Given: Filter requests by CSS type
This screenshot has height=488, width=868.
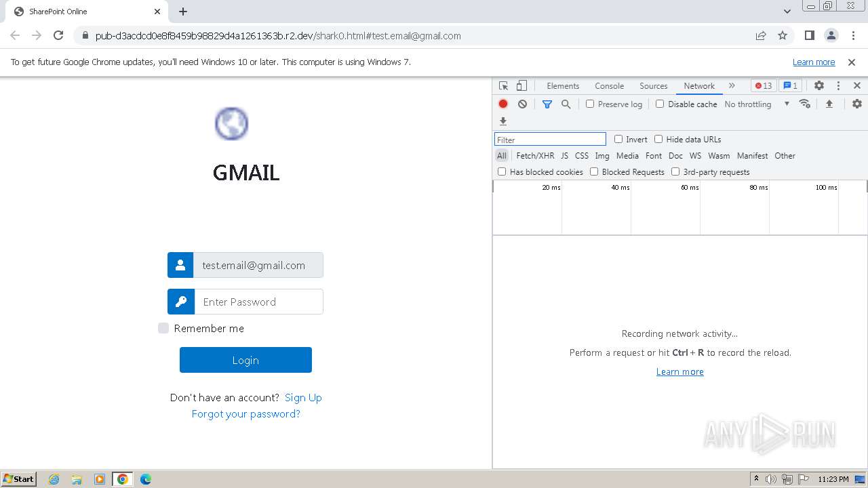Looking at the screenshot, I should [582, 156].
